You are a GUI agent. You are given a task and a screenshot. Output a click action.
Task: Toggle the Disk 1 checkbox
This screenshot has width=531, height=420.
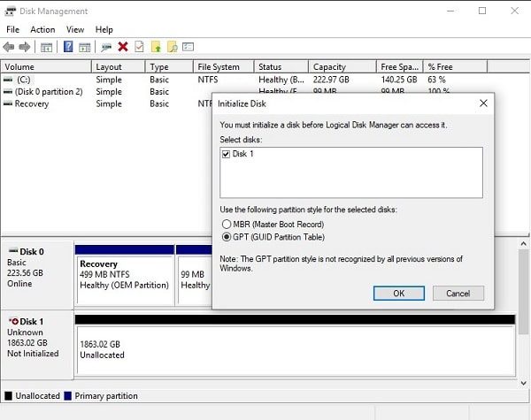coord(226,155)
